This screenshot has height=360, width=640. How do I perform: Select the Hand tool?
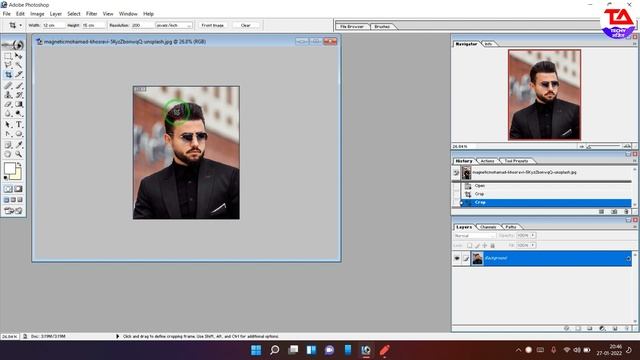pyautogui.click(x=8, y=154)
